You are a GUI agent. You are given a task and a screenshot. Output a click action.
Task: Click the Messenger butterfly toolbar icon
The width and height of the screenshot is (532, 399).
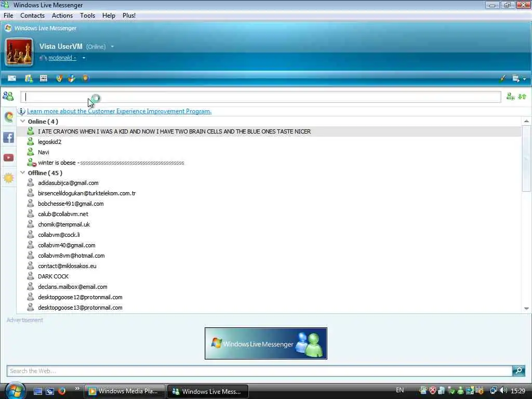coord(72,78)
